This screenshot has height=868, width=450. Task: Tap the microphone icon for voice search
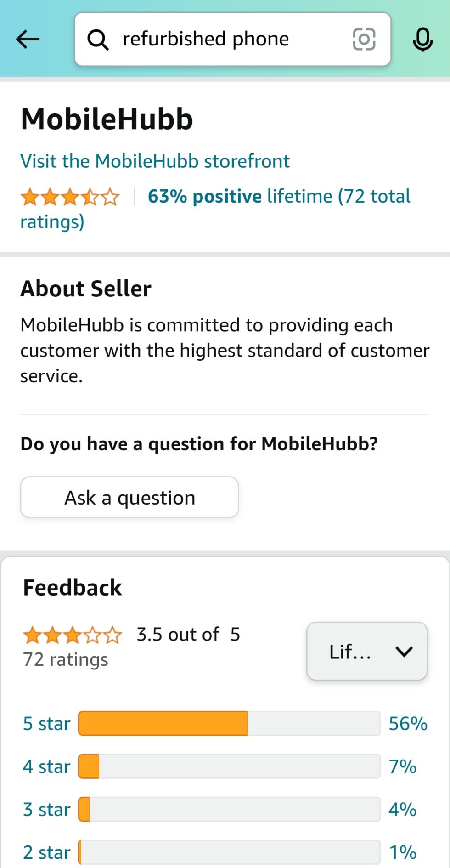[x=422, y=39]
